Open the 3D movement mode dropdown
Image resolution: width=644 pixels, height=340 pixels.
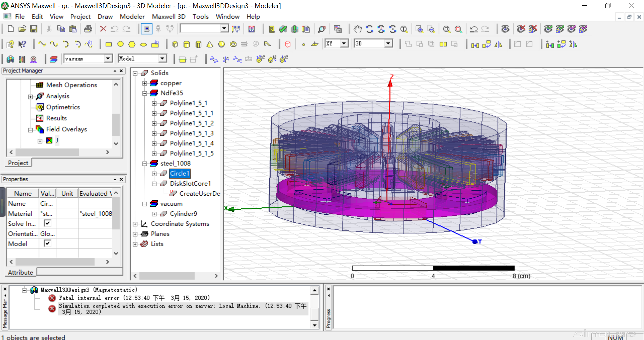388,44
